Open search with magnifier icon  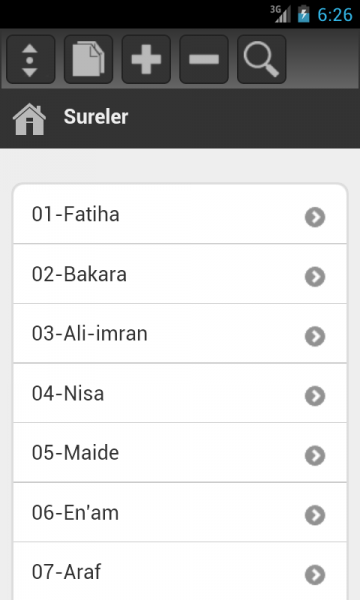point(262,59)
